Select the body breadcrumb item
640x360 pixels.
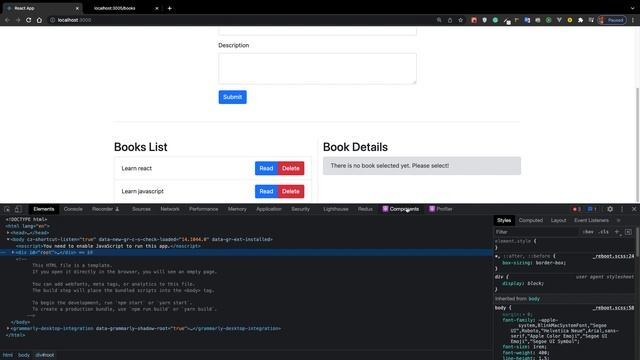click(x=24, y=355)
